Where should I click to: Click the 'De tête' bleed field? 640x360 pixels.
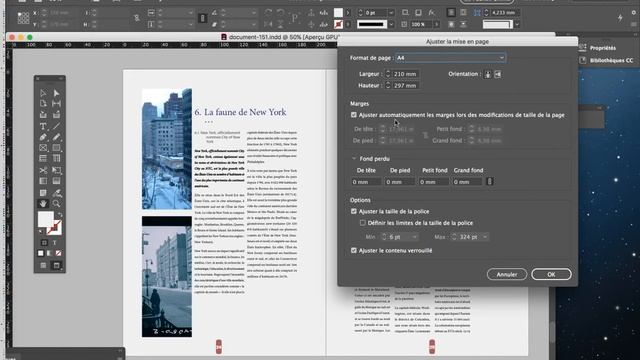click(366, 182)
